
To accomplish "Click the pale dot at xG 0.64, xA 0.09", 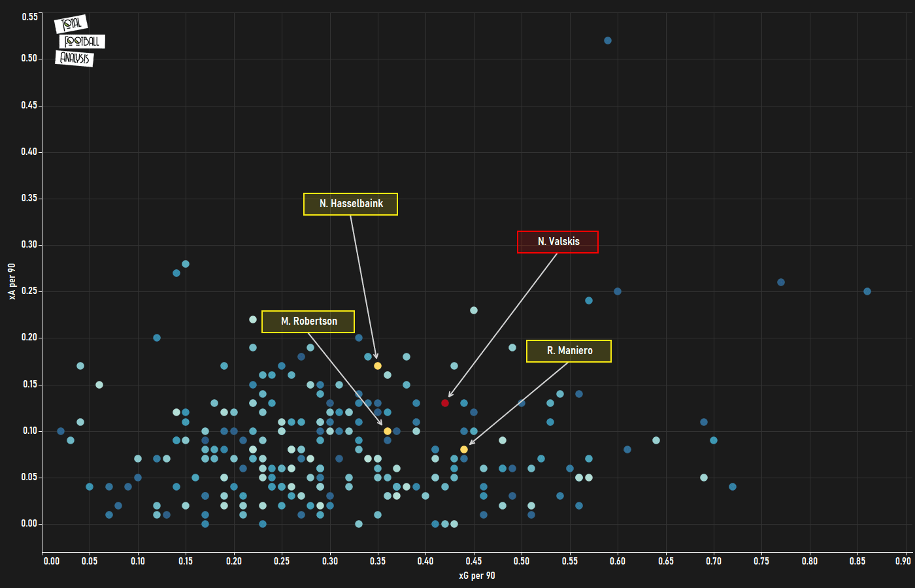I will (x=656, y=440).
